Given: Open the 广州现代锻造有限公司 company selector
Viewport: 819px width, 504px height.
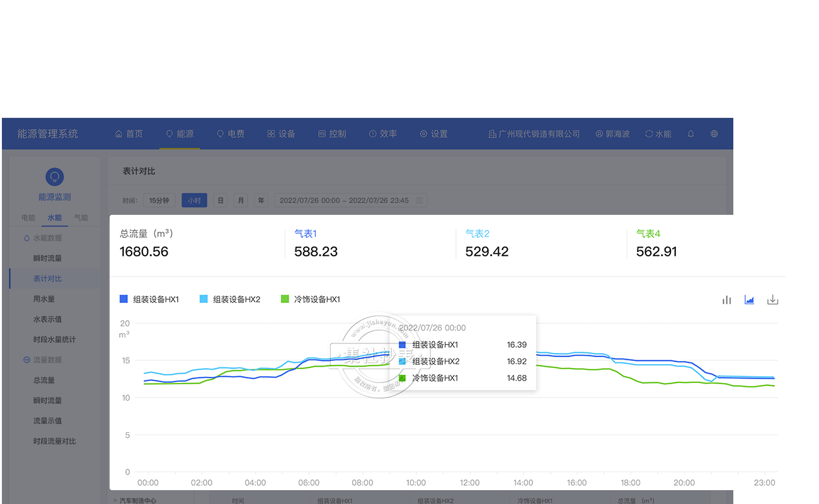Looking at the screenshot, I should [x=534, y=134].
